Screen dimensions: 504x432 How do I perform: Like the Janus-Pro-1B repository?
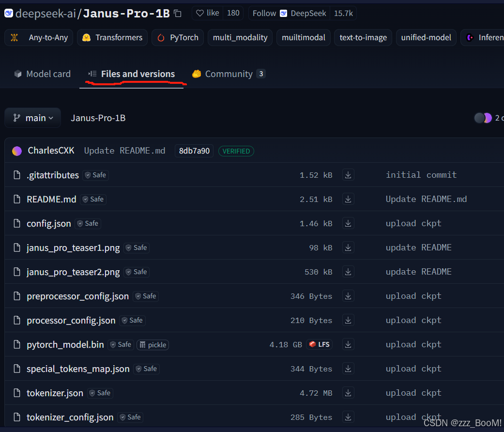(x=208, y=13)
